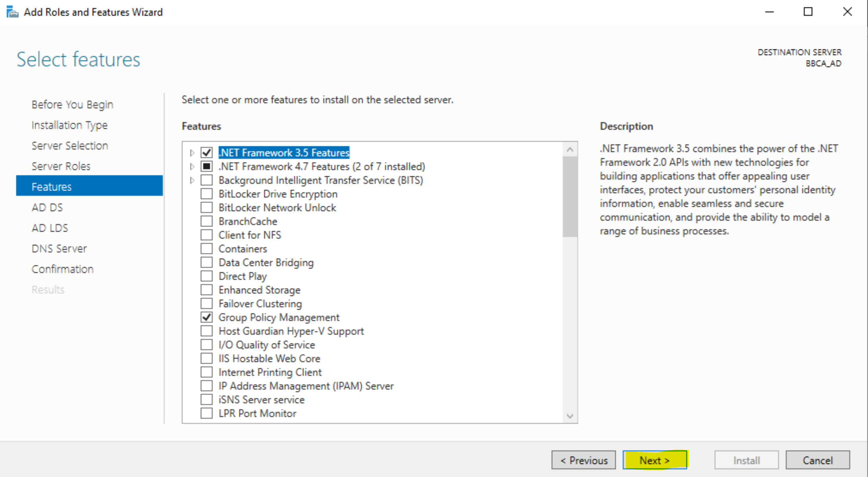
Task: Click BBCA_AD destination server name
Action: 823,63
